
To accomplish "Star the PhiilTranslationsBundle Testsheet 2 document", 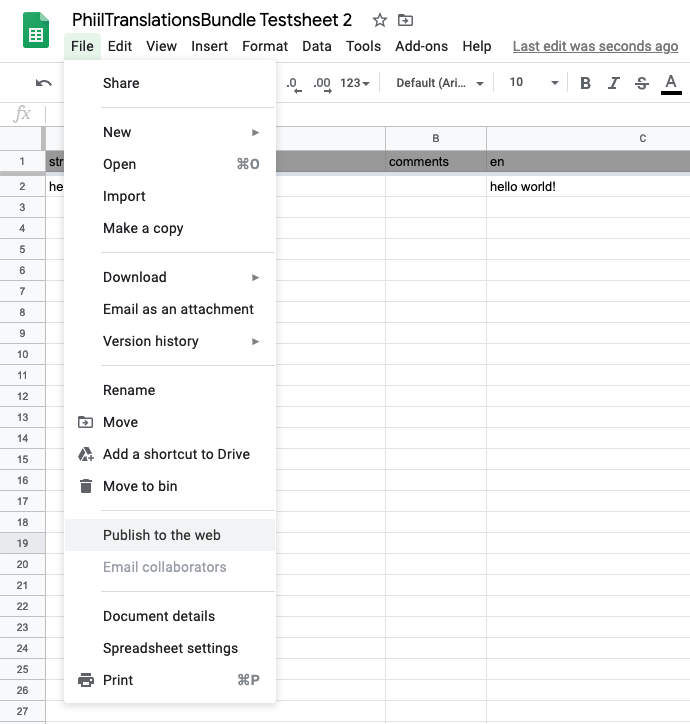I will tap(380, 20).
